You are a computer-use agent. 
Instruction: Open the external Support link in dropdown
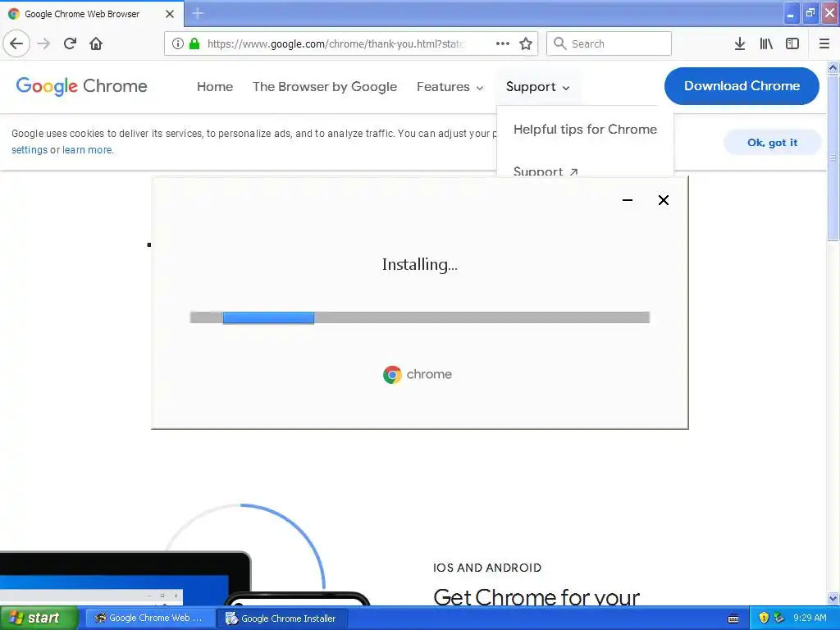546,171
